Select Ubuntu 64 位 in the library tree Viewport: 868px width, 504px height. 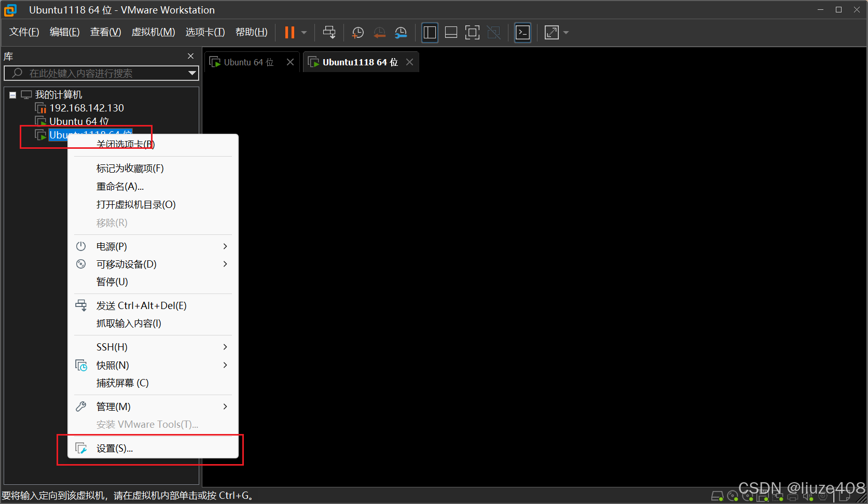click(x=79, y=121)
